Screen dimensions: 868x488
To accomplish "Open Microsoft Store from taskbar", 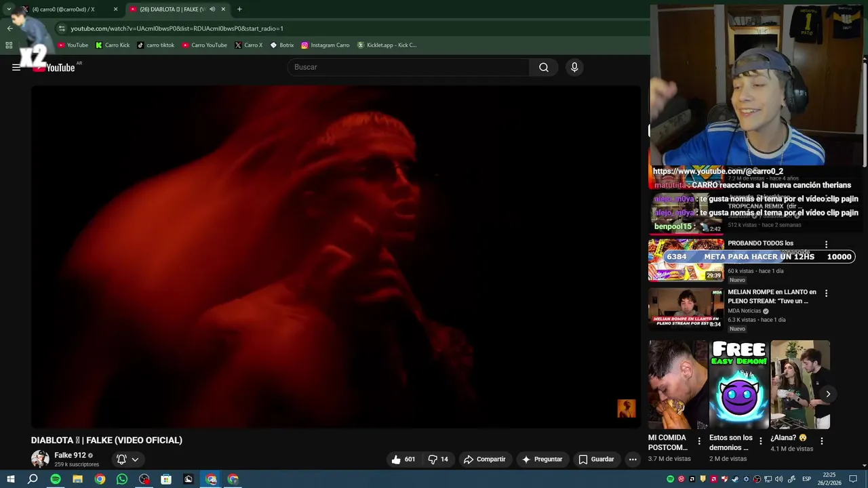I will [166, 479].
